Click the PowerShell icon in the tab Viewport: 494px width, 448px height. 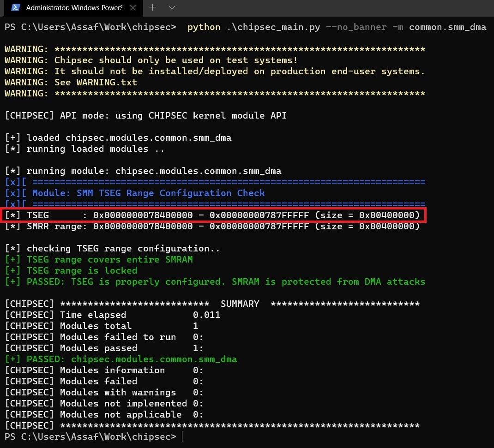(15, 8)
